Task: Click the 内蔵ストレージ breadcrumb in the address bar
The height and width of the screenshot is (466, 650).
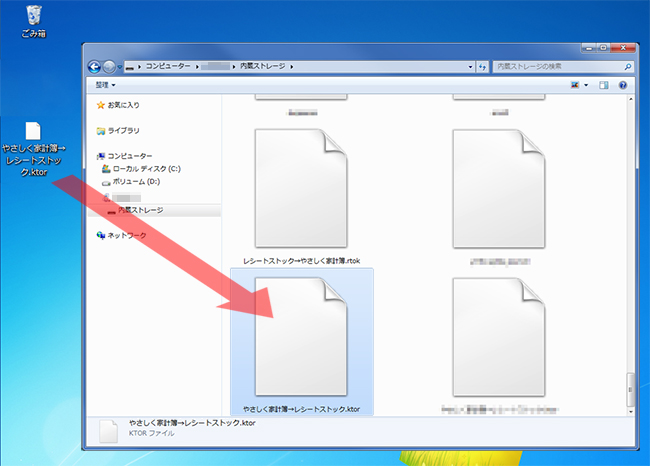Action: [x=263, y=66]
